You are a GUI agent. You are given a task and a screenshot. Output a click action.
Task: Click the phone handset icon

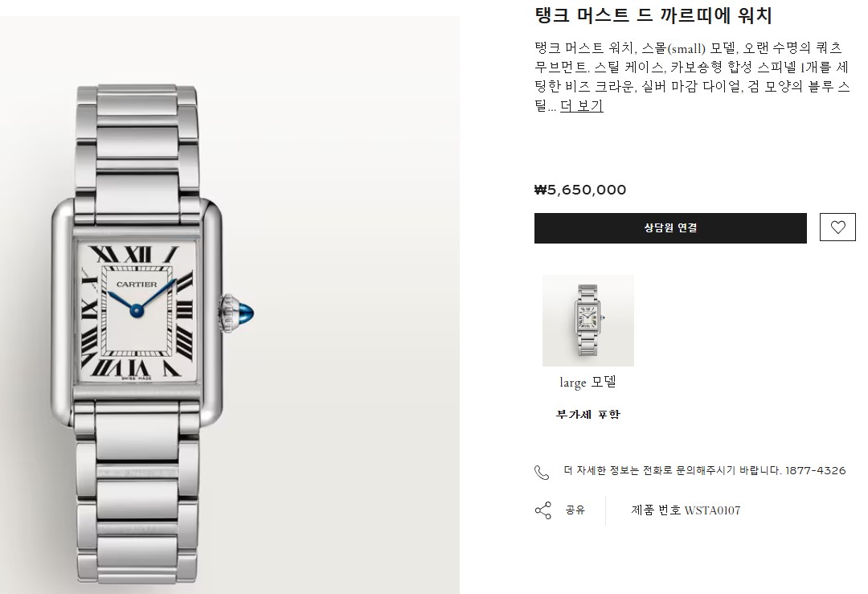[x=542, y=472]
